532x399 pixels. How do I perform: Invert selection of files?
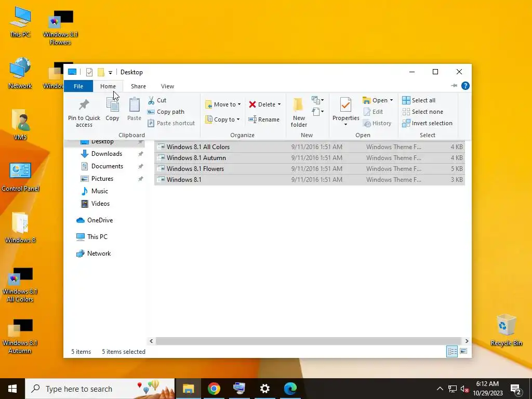pos(427,123)
